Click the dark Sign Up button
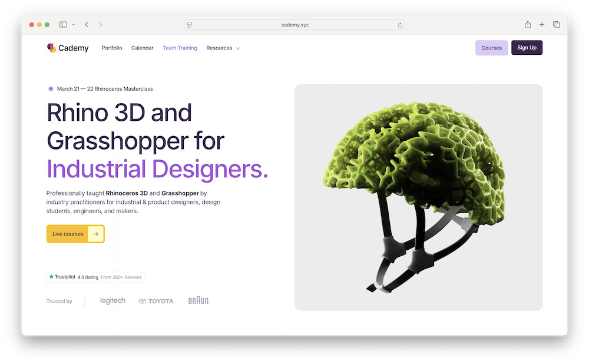589x364 pixels. pos(527,48)
